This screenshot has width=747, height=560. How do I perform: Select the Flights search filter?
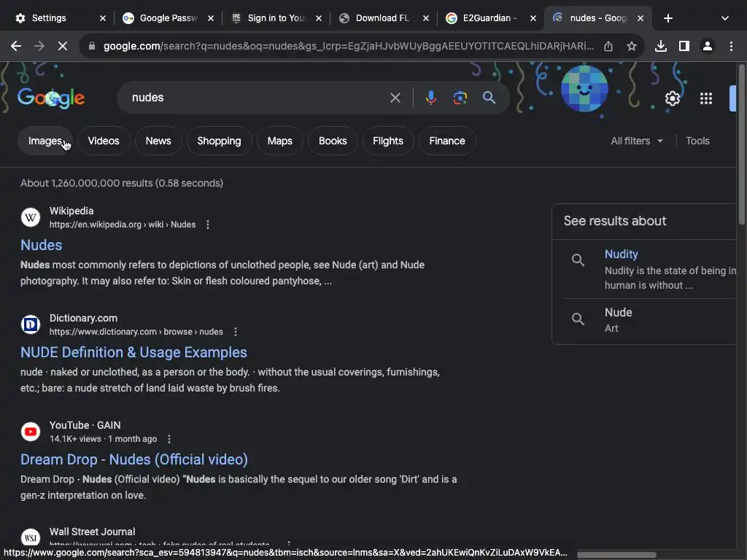point(388,141)
